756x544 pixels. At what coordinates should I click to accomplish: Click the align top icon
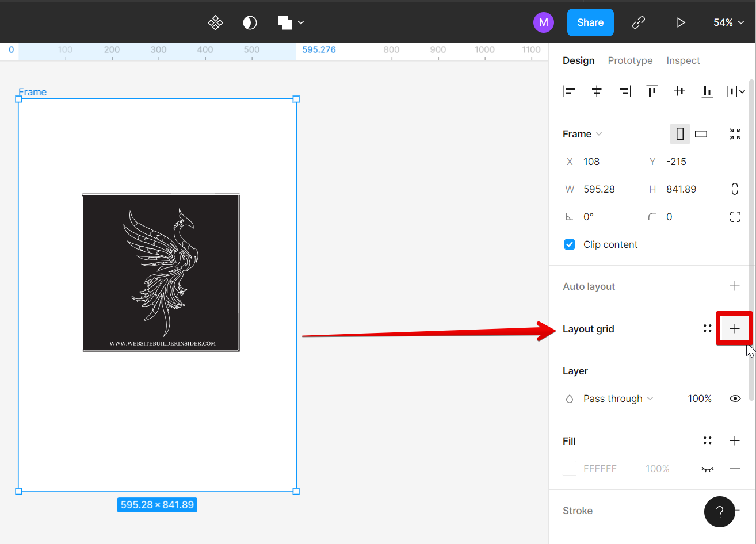click(652, 91)
